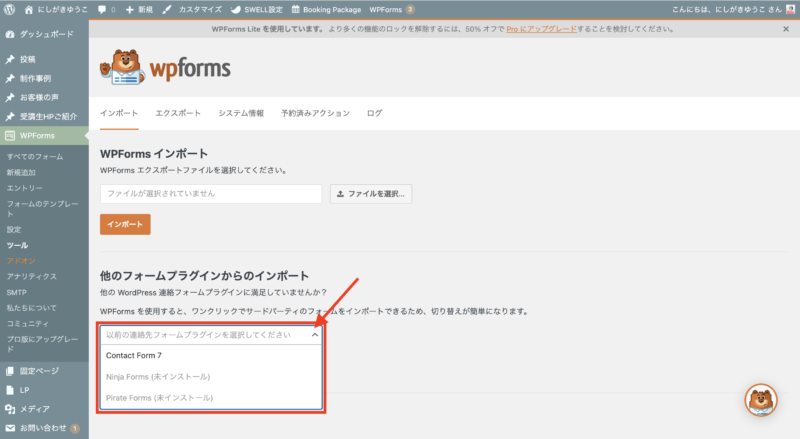Open 設定 submenu item
The image size is (800, 439).
pyautogui.click(x=14, y=230)
